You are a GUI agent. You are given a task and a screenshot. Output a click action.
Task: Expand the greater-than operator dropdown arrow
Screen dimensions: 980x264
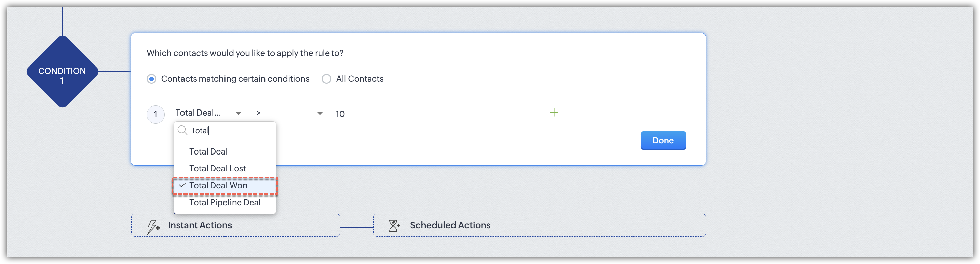[320, 114]
